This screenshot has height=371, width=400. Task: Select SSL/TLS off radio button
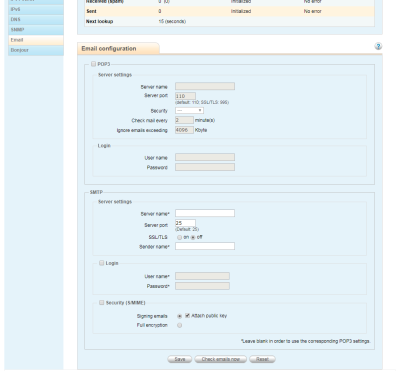193,237
